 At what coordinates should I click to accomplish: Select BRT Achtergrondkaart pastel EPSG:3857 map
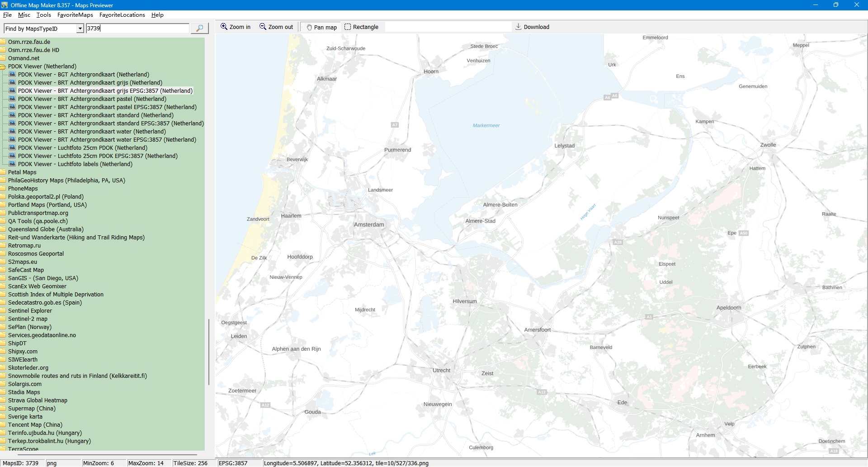click(x=107, y=107)
